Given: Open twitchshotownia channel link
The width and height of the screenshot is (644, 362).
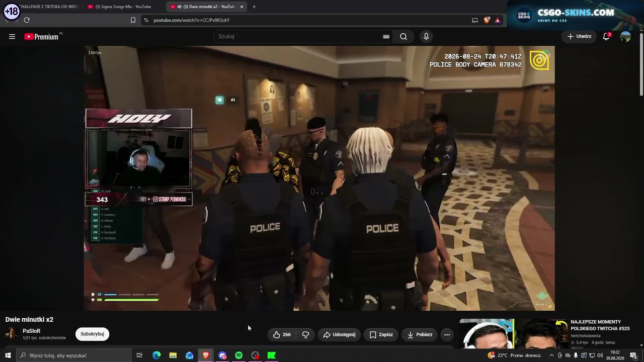Looking at the screenshot, I should coord(586,336).
